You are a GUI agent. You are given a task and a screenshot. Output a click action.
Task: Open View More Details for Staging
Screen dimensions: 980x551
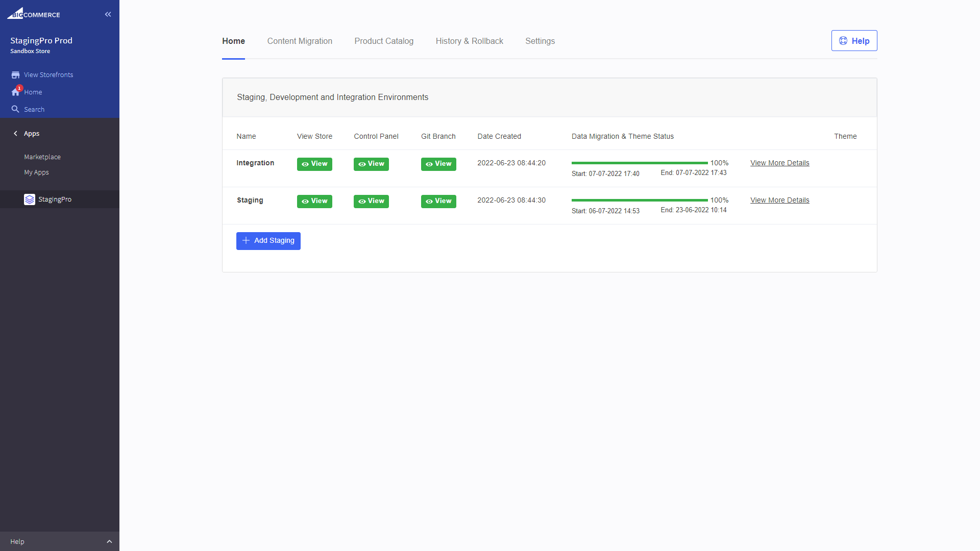click(779, 201)
